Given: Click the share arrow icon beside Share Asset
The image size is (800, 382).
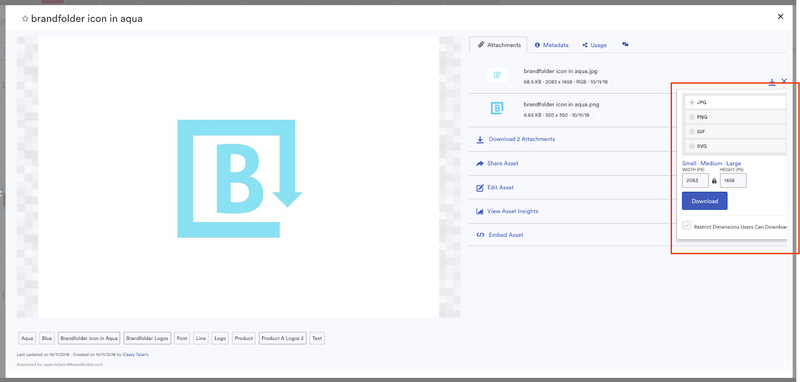Looking at the screenshot, I should [480, 163].
